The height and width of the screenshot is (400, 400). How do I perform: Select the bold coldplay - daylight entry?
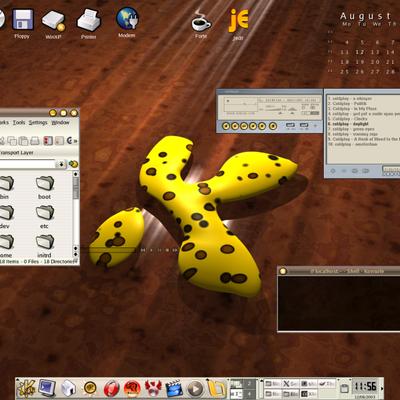click(x=348, y=124)
